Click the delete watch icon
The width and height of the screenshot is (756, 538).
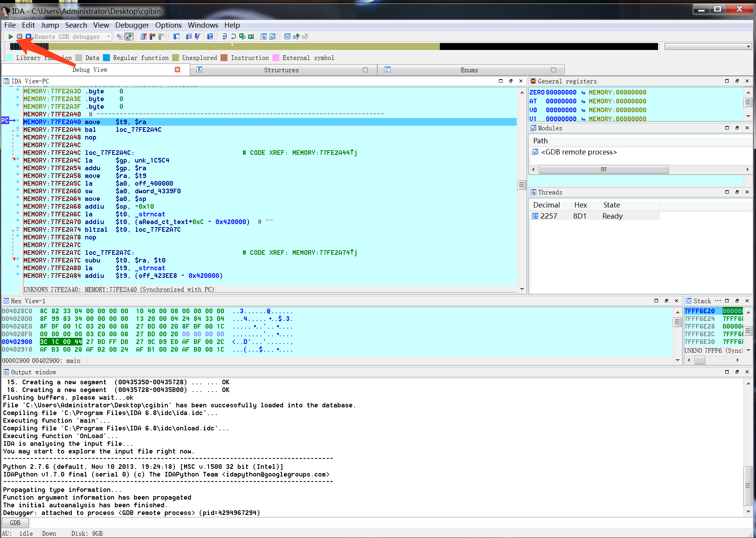(305, 37)
